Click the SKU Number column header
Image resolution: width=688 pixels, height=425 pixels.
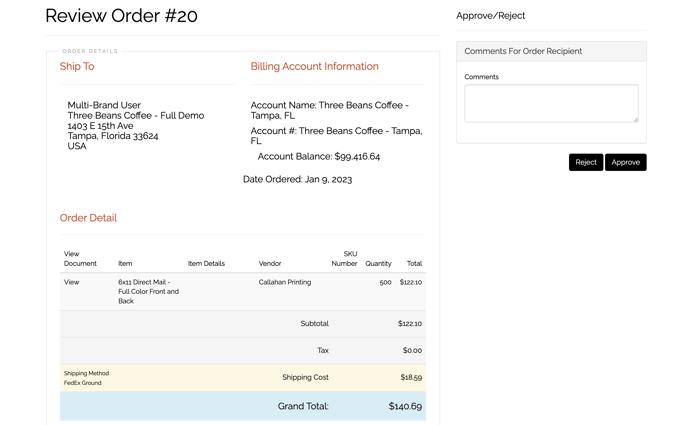[344, 259]
